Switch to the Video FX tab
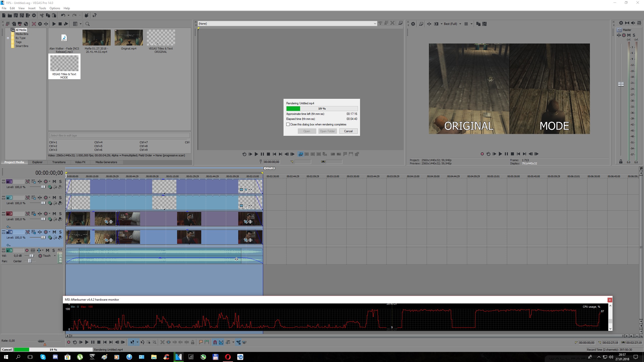Image resolution: width=644 pixels, height=362 pixels. pyautogui.click(x=80, y=162)
